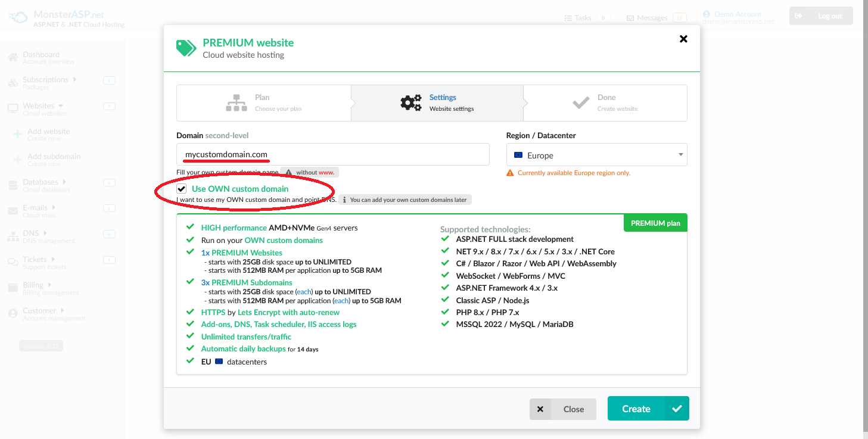Click Add subdomain in the sidebar
This screenshot has height=439, width=868.
(54, 159)
